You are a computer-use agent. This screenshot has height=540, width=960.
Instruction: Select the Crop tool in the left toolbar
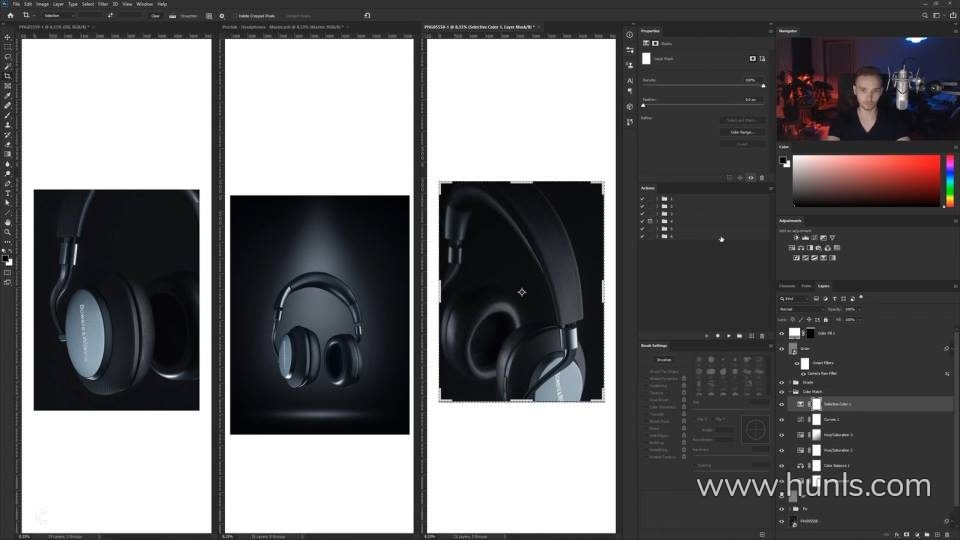click(x=7, y=76)
